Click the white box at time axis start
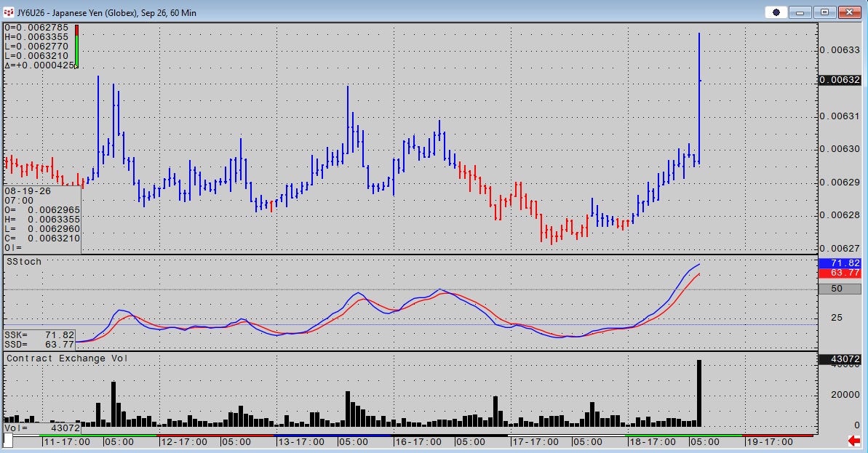 coord(8,441)
